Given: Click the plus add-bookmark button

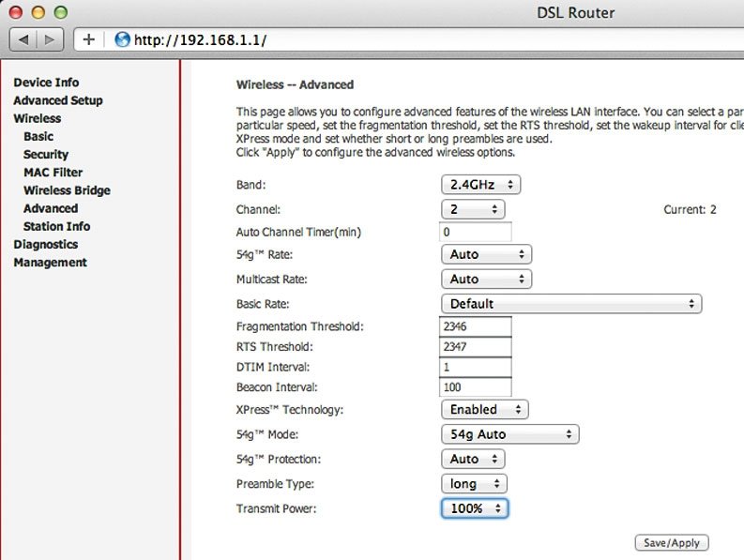Looking at the screenshot, I should pyautogui.click(x=89, y=39).
